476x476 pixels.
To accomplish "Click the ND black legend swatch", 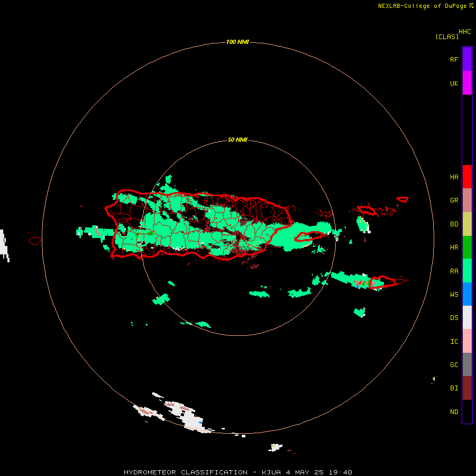I will [x=467, y=411].
